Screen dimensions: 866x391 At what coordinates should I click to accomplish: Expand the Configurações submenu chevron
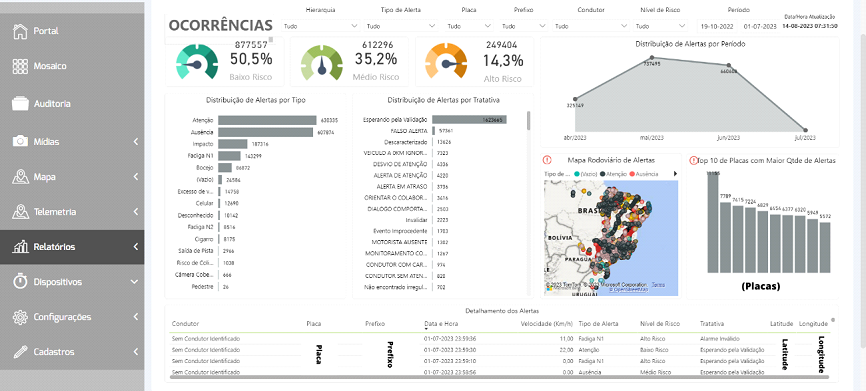136,317
